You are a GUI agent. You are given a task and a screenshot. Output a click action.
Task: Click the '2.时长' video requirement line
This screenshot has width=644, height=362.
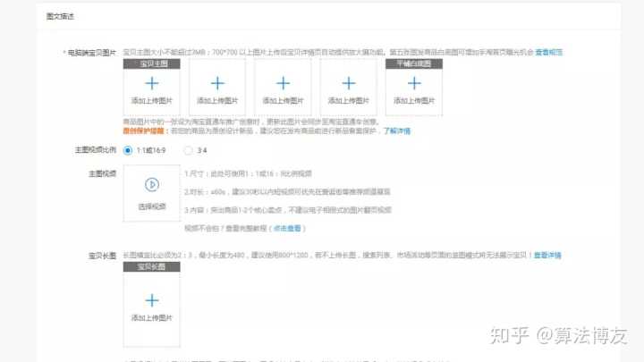point(287,191)
